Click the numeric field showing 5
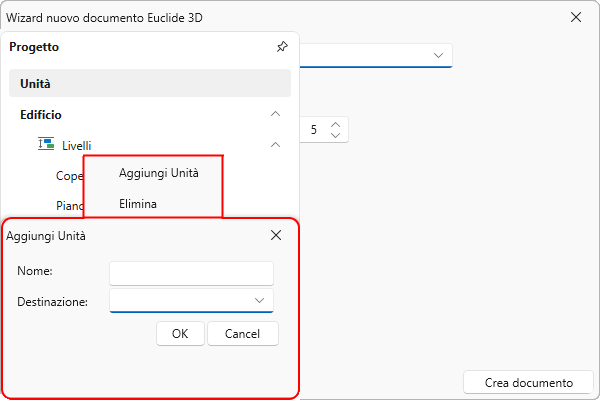The width and height of the screenshot is (600, 400). 314,129
